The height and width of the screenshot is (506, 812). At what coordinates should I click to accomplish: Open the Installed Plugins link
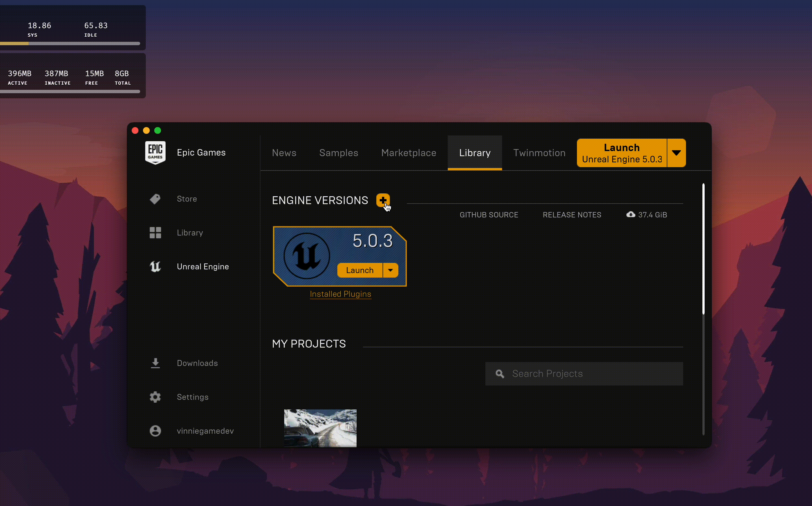[340, 294]
